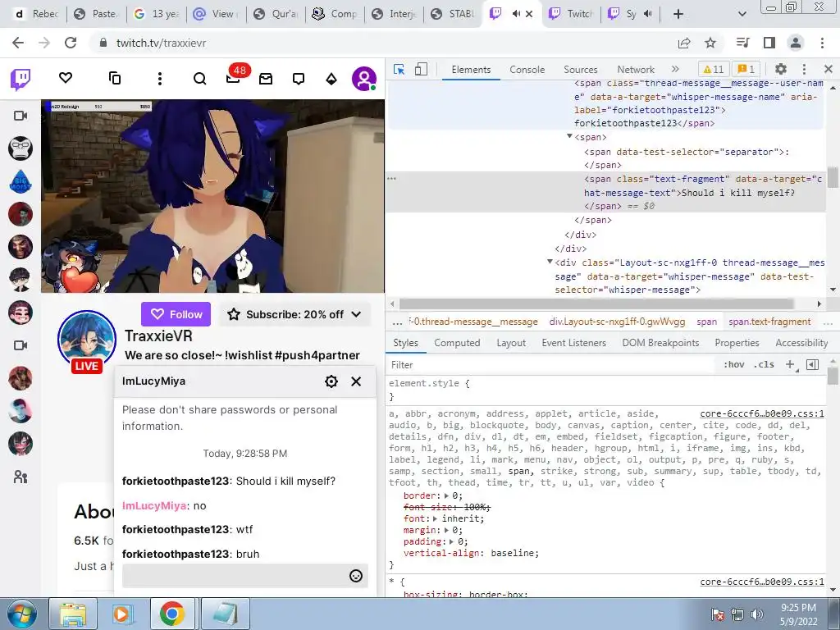Viewport: 840px width, 630px height.
Task: Open the Properties tab
Action: click(737, 343)
